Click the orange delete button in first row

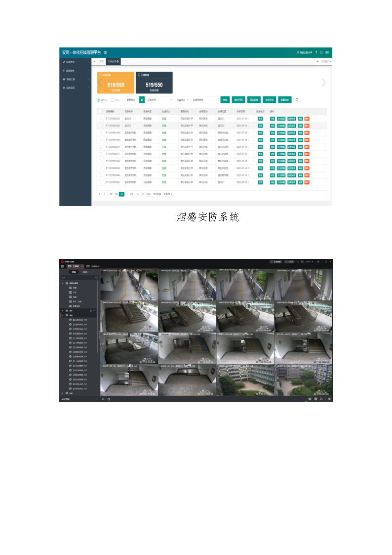click(307, 119)
